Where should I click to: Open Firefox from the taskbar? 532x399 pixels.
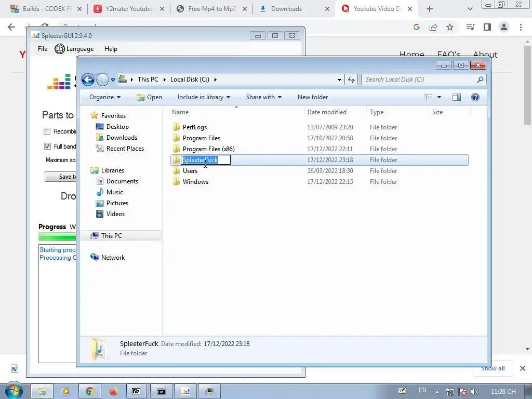[x=113, y=392]
